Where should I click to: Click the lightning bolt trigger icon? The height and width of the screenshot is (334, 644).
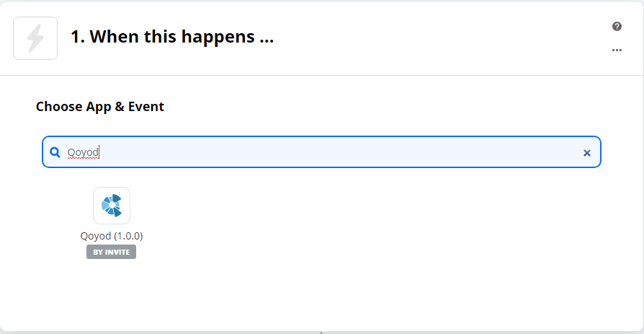[x=35, y=38]
